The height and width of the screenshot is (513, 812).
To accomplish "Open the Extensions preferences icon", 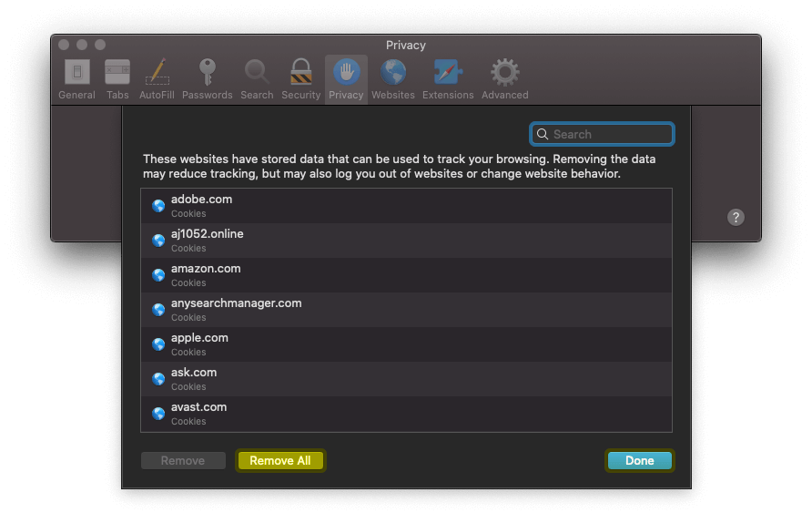I will (448, 73).
